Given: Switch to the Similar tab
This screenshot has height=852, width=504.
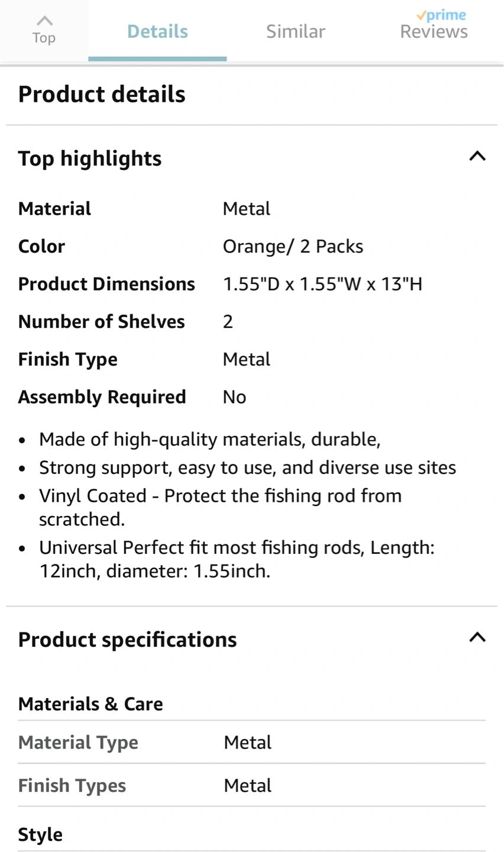Looking at the screenshot, I should tap(295, 31).
